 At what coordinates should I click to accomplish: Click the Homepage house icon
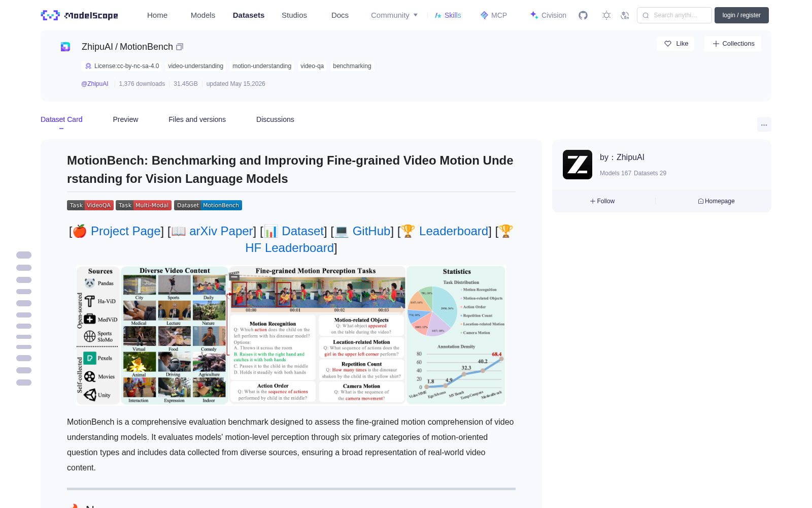click(x=701, y=201)
